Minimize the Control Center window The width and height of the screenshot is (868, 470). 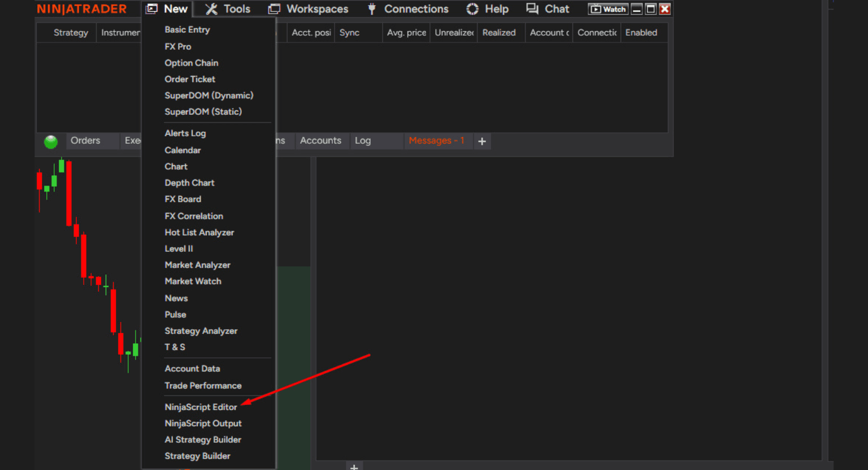click(637, 9)
